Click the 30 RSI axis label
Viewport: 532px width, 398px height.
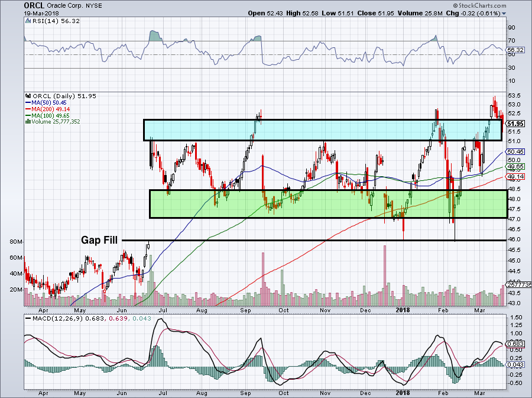click(512, 68)
